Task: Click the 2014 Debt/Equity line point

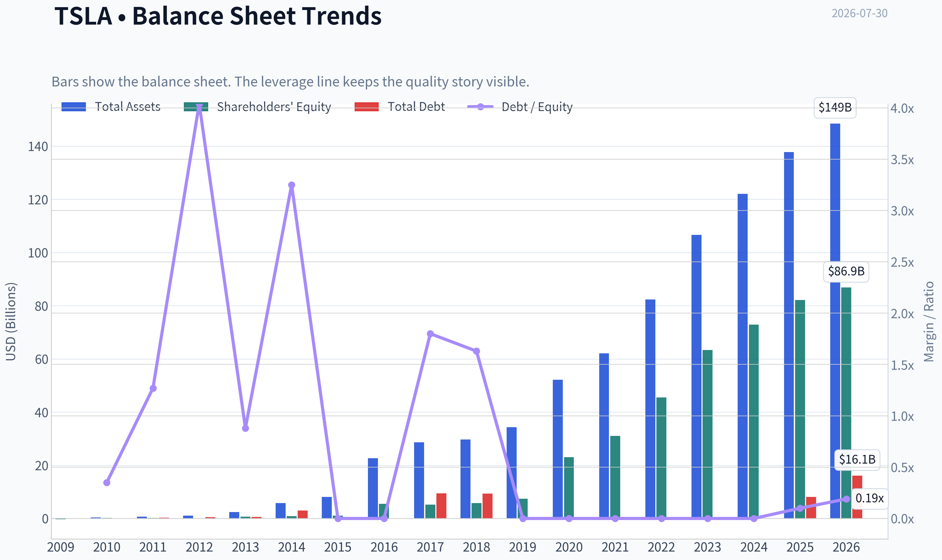Action: coord(292,185)
